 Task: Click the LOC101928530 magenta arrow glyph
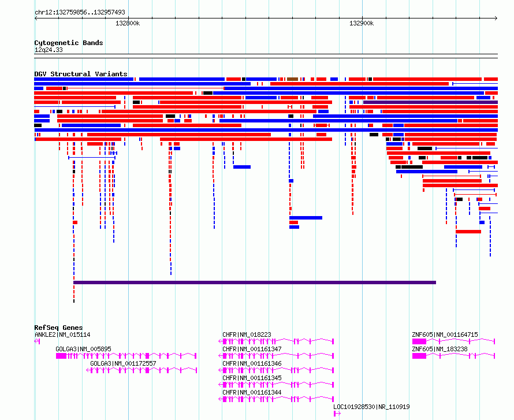click(x=337, y=414)
